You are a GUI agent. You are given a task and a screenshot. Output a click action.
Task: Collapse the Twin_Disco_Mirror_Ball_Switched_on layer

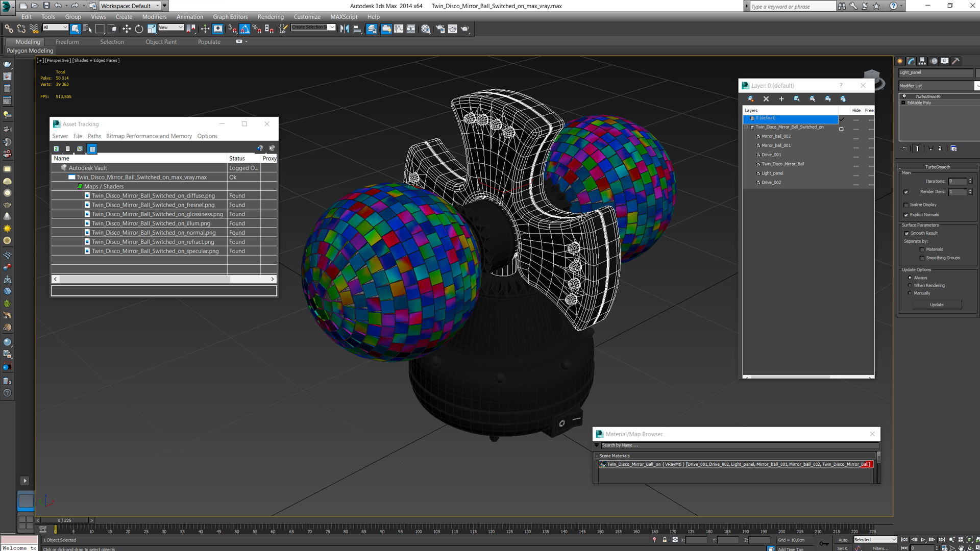point(746,127)
